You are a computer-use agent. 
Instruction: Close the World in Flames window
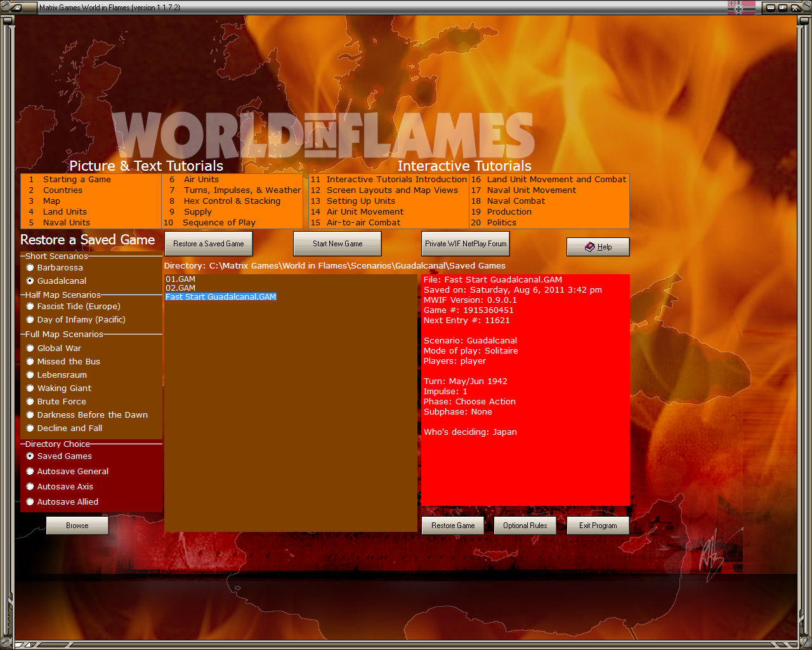point(794,8)
